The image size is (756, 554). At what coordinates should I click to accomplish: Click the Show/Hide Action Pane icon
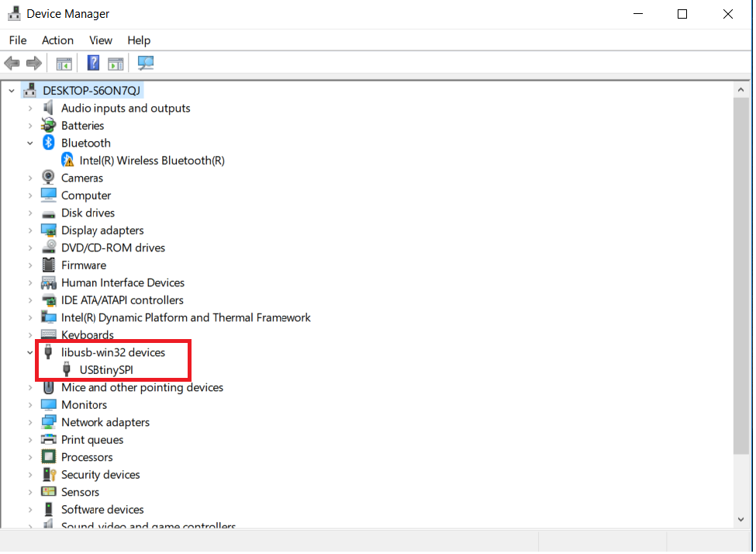point(116,63)
